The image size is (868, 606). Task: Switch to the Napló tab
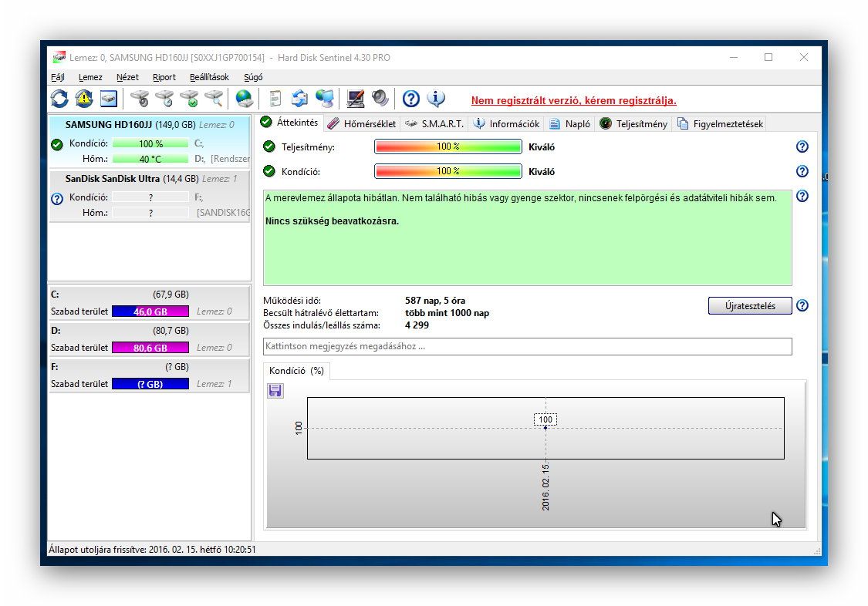(x=569, y=124)
